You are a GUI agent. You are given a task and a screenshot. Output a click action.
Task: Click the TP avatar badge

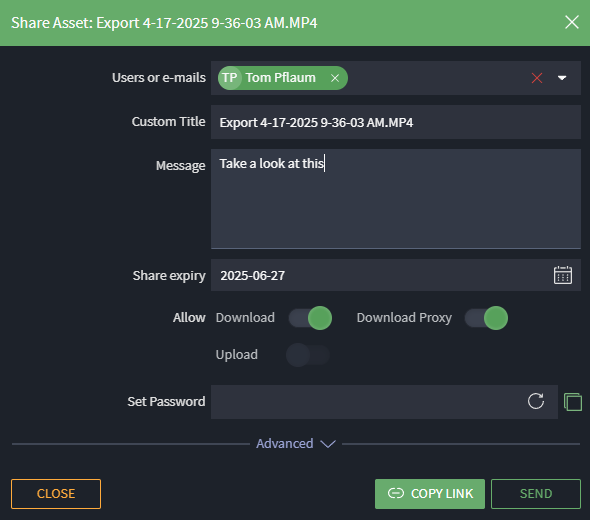click(230, 78)
